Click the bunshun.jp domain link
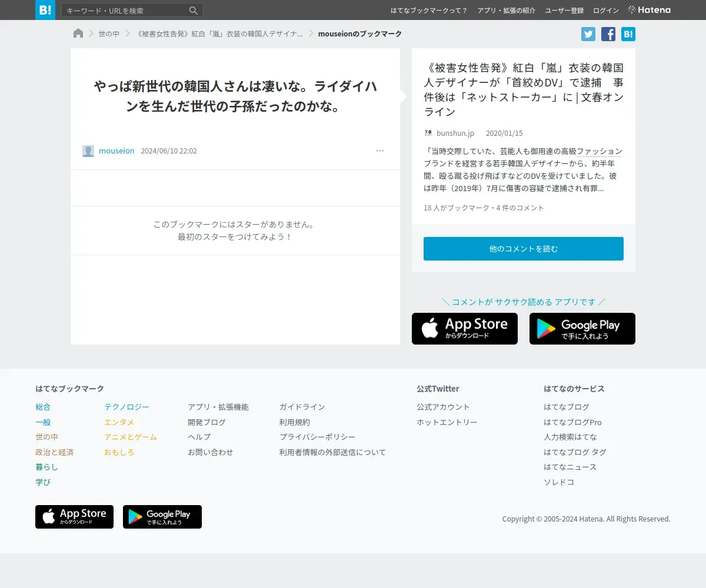Screen dimensions: 706x588 (455, 133)
